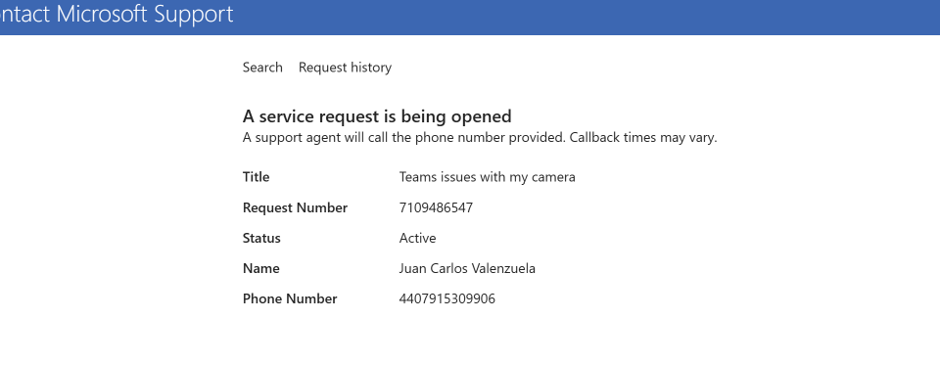Click the Status label
The height and width of the screenshot is (365, 940).
[261, 238]
